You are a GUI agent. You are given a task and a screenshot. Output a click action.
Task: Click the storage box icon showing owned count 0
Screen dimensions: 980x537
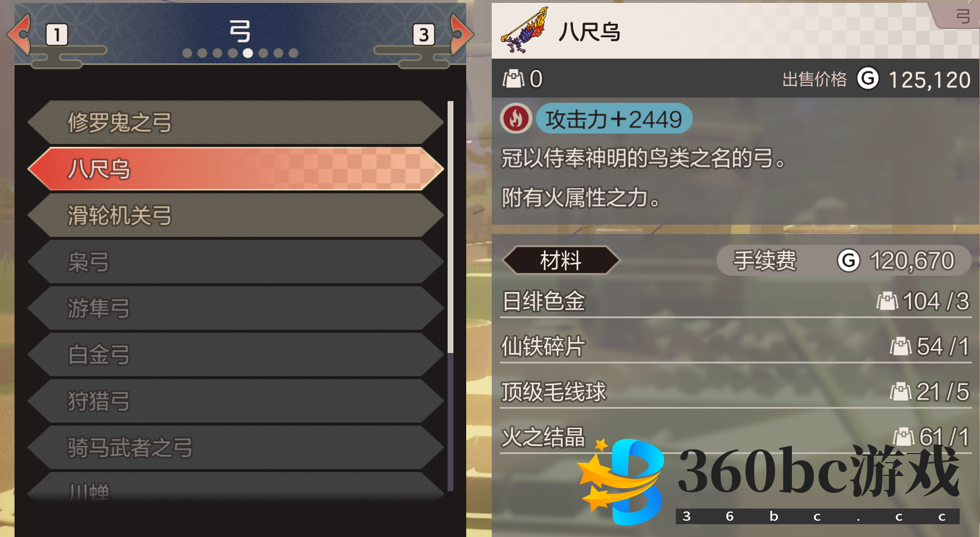pos(513,78)
